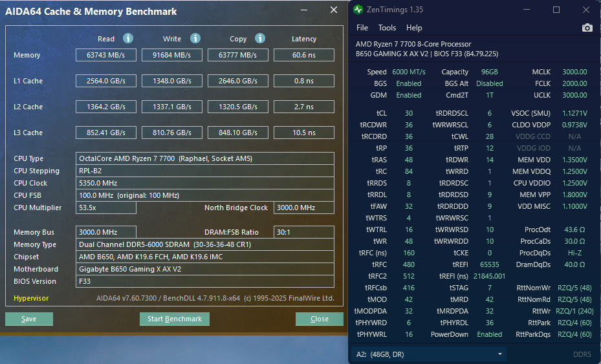The height and width of the screenshot is (364, 601).
Task: Close AIDA64 window with the X
Action: pos(334,10)
